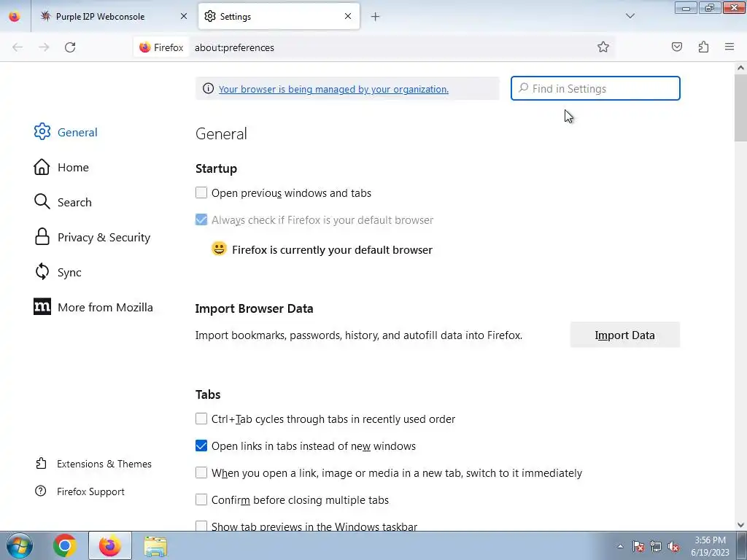The height and width of the screenshot is (560, 747).
Task: Enable switch to new tab immediately checkbox
Action: coord(201,472)
